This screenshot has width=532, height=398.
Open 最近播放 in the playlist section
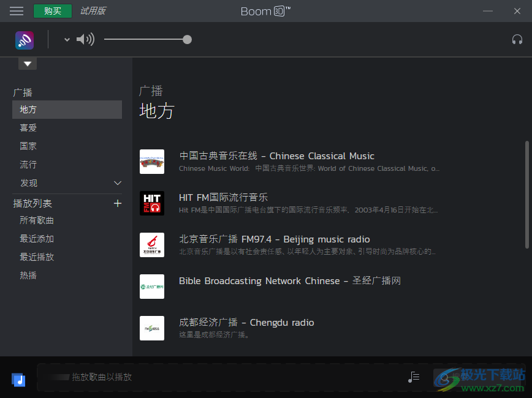(37, 257)
